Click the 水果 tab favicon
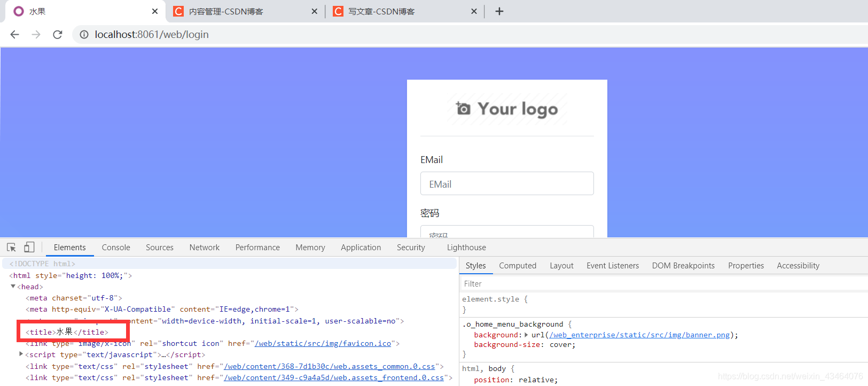Screen dimensions: 868x386 pos(19,11)
